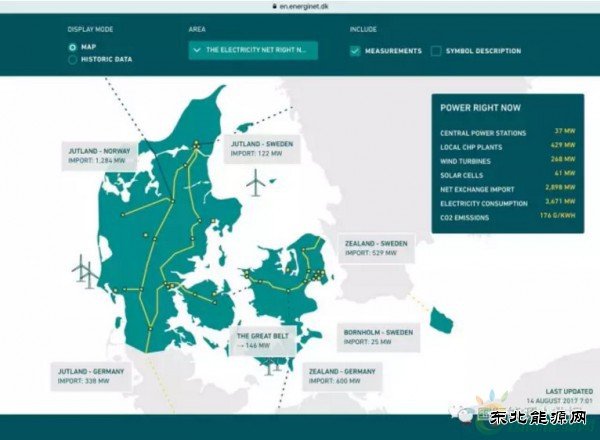The height and width of the screenshot is (440, 600).
Task: Switch to Historic Data display mode
Action: (73, 60)
